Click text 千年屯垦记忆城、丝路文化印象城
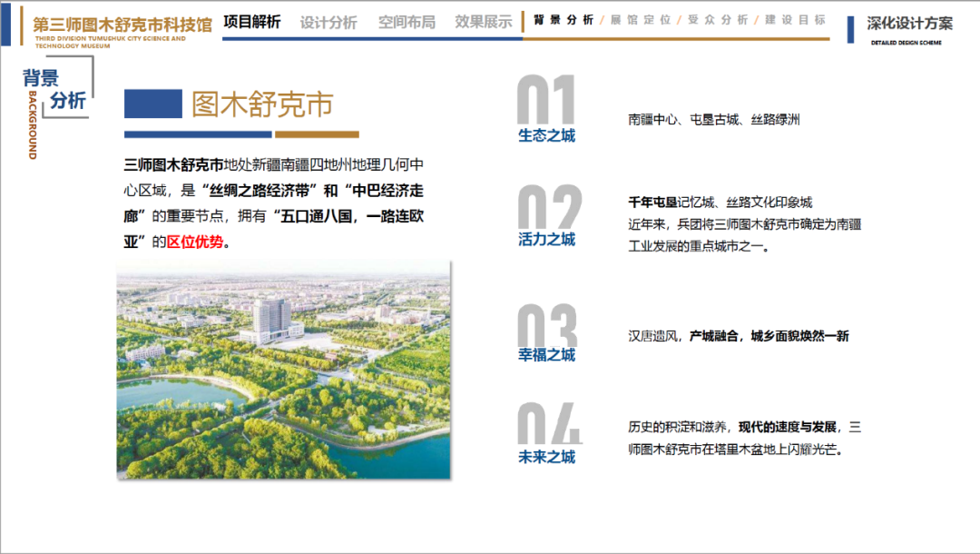 click(x=720, y=202)
